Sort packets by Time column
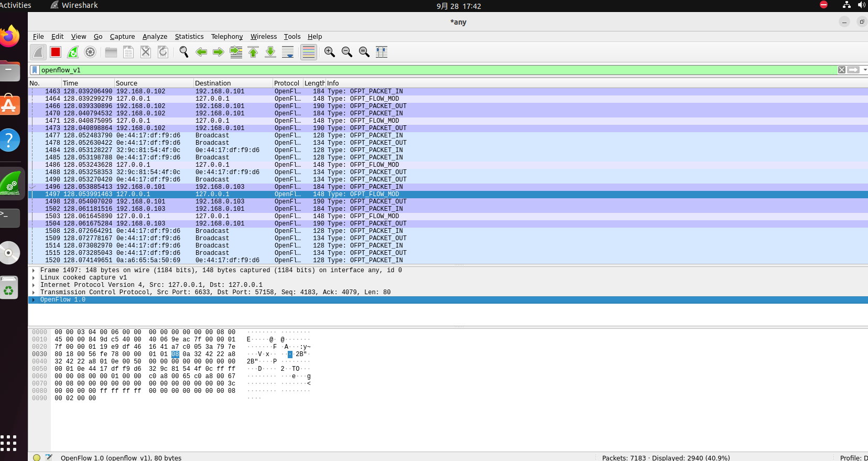Viewport: 868px width, 461px height. 88,83
